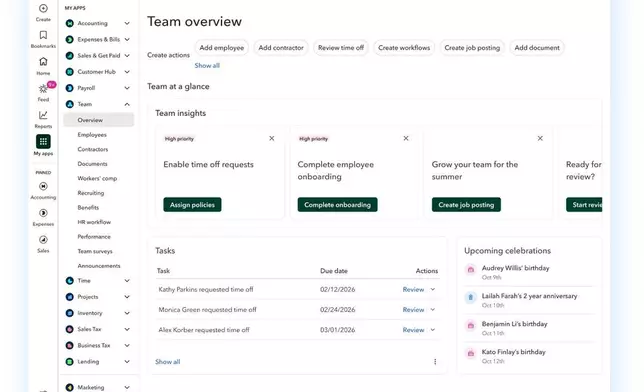
Task: Open dropdown arrow for Alex Korber task
Action: pos(432,330)
